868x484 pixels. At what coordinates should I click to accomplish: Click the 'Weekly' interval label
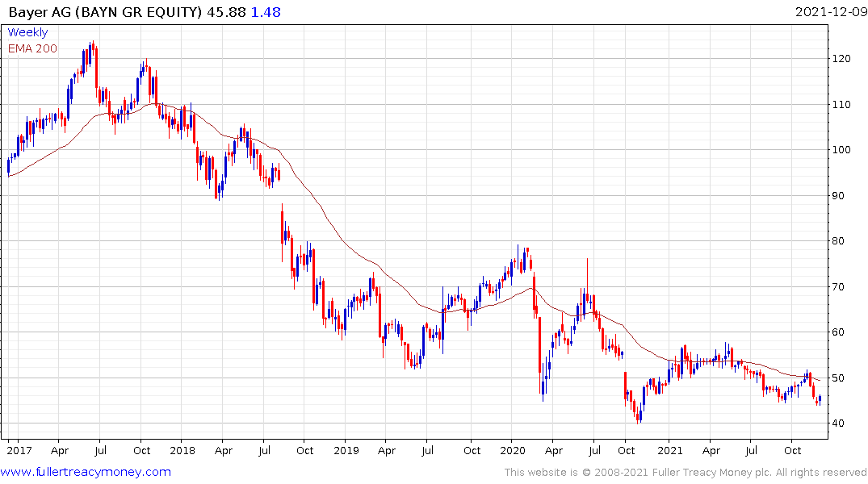27,32
